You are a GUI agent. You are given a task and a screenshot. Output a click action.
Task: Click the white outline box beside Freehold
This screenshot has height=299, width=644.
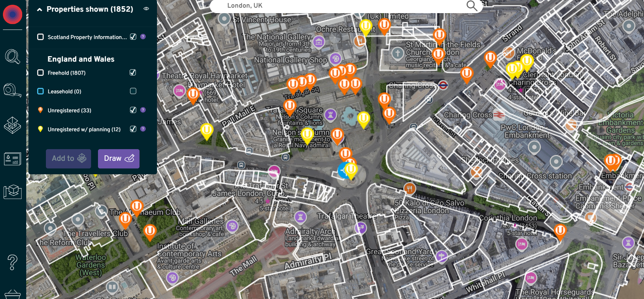(40, 73)
